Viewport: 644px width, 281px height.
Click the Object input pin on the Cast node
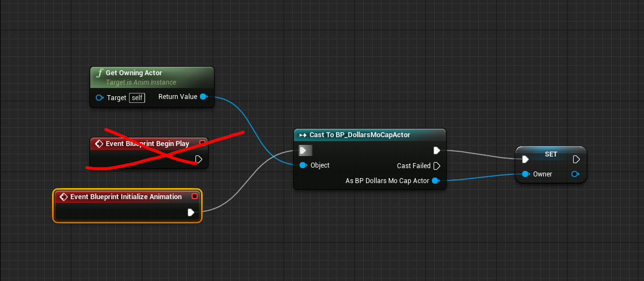[303, 165]
